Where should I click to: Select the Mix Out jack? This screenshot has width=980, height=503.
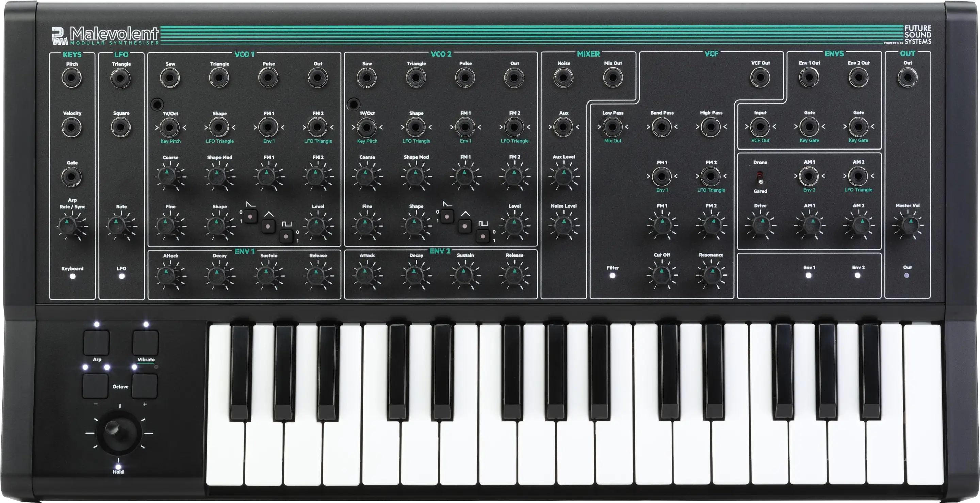click(x=612, y=78)
